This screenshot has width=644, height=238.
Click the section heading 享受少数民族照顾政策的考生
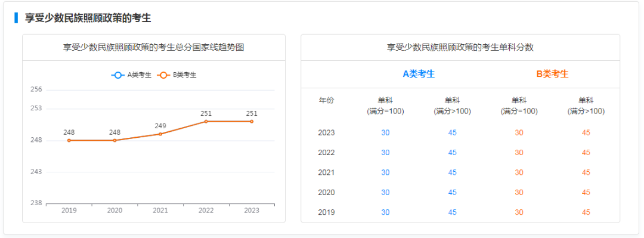[88, 18]
